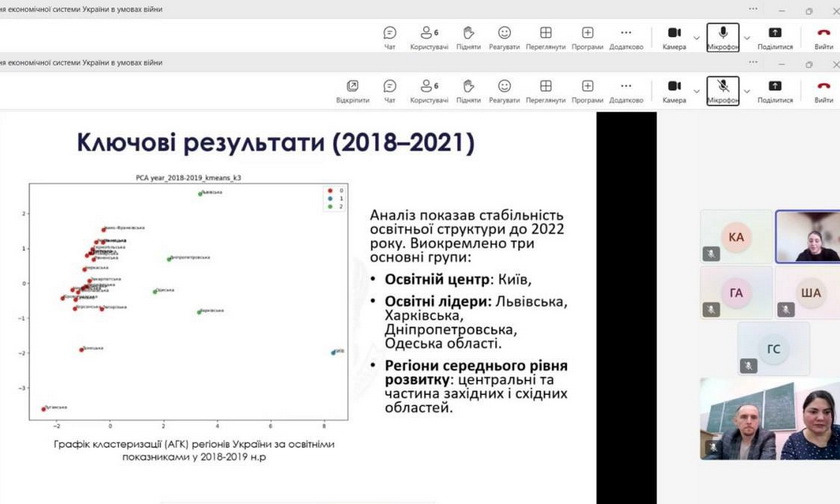The width and height of the screenshot is (840, 504).
Task: Toggle Камера in the lower toolbar
Action: [674, 88]
